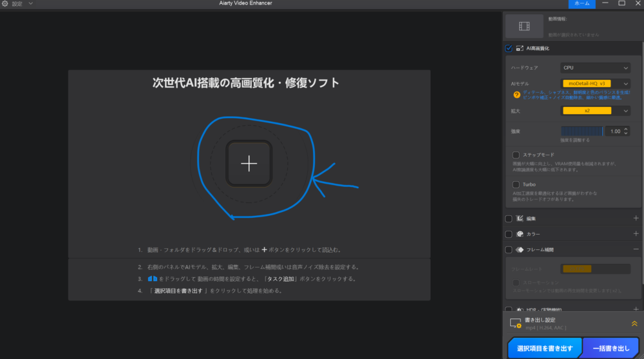Click the 選択項目を書き出す button
Viewport: 644px width, 359px height.
pos(545,348)
